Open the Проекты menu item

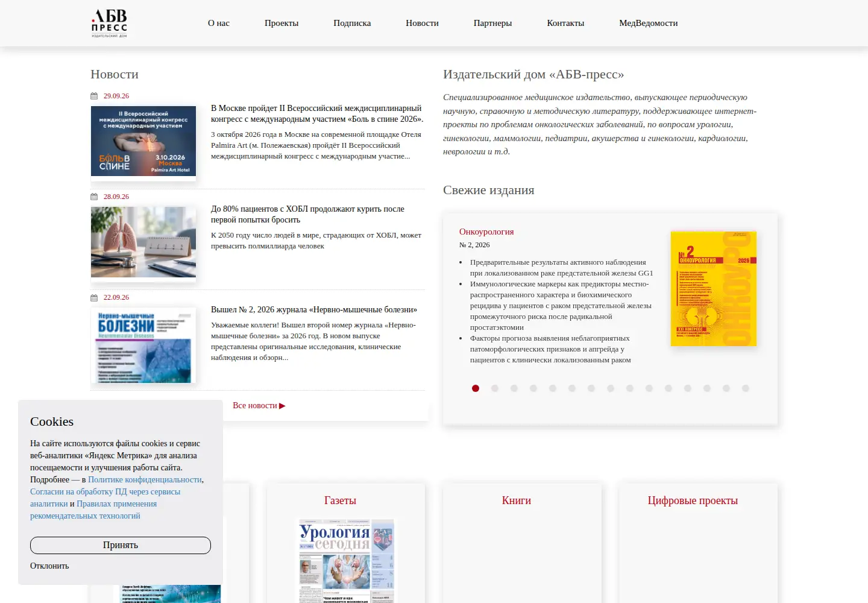(281, 23)
